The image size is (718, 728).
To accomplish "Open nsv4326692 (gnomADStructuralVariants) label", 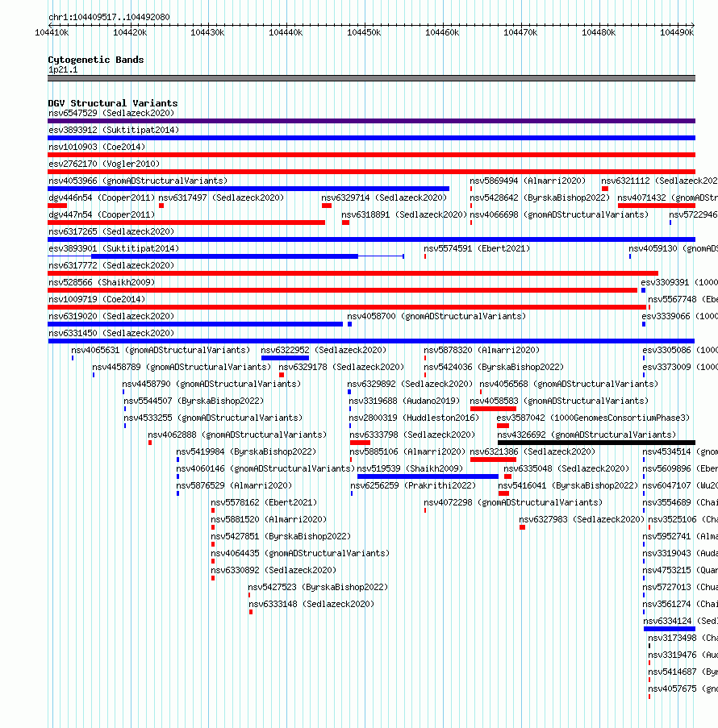I will [x=587, y=435].
